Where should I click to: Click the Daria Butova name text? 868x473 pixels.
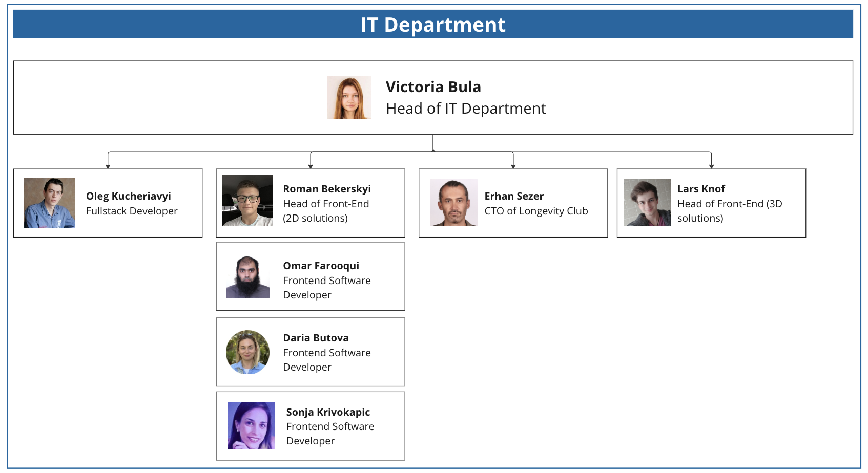click(316, 338)
